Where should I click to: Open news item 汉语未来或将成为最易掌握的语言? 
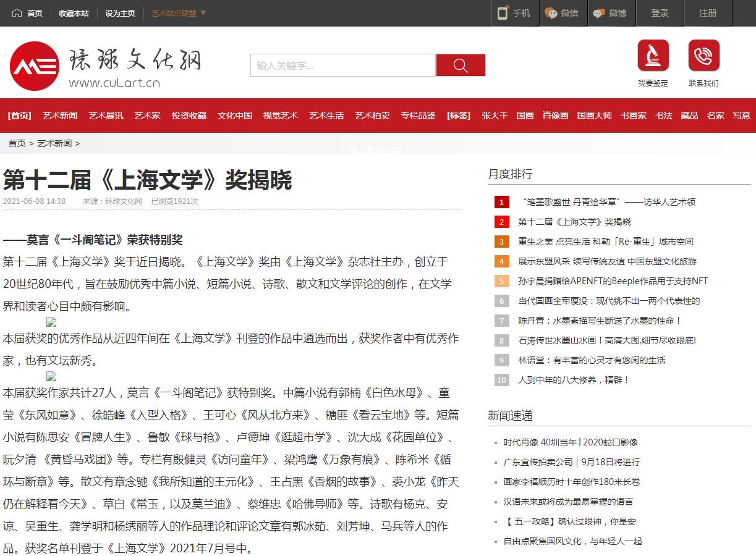pyautogui.click(x=568, y=502)
